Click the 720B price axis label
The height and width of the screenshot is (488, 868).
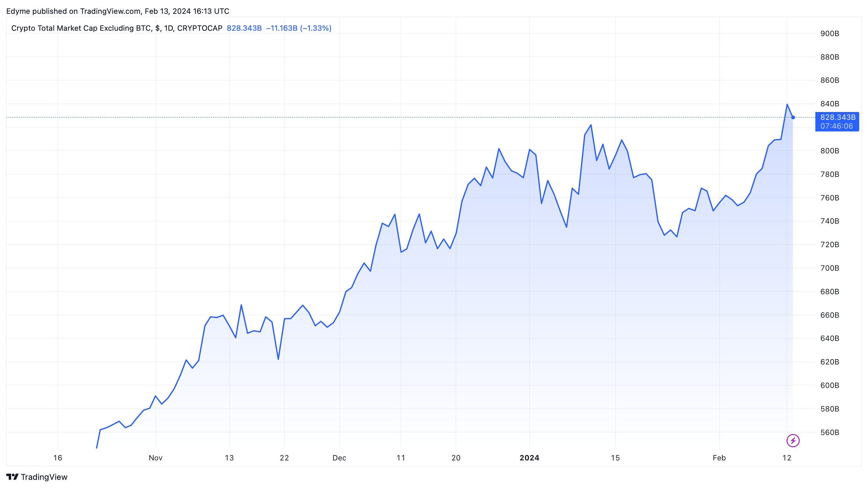tap(829, 245)
